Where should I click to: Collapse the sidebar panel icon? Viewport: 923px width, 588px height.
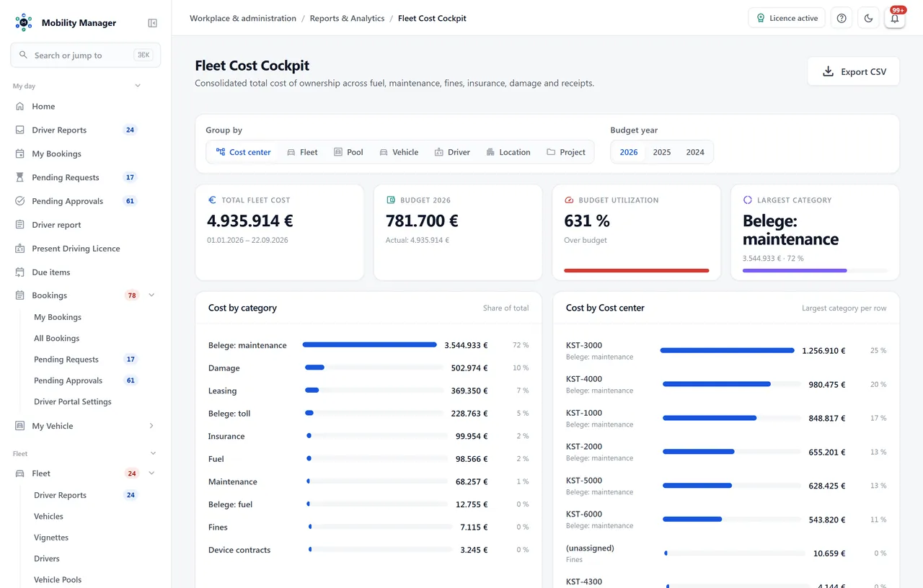[152, 23]
